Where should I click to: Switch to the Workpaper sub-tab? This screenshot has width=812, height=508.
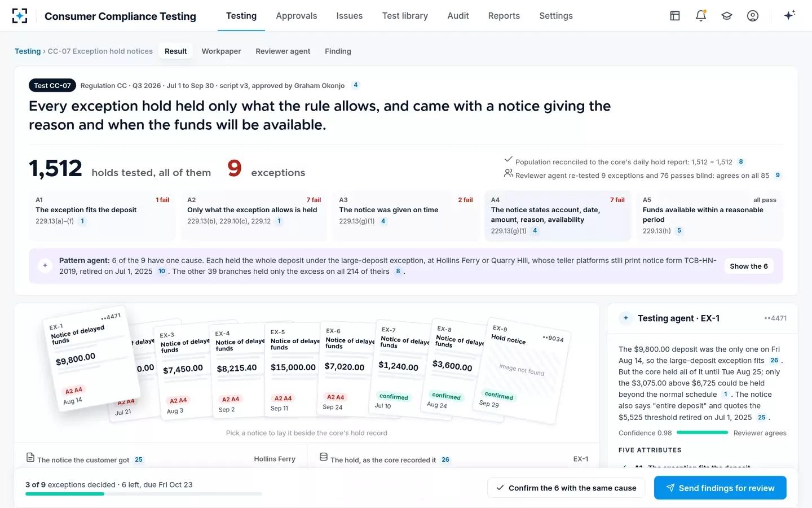(x=221, y=51)
